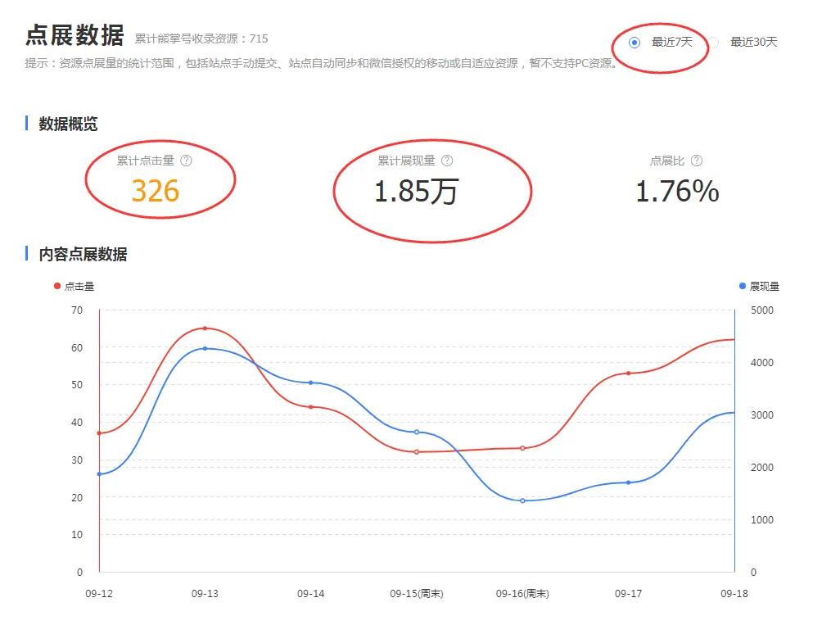Select the blue data point on 09-14
This screenshot has width=840, height=625.
310,383
